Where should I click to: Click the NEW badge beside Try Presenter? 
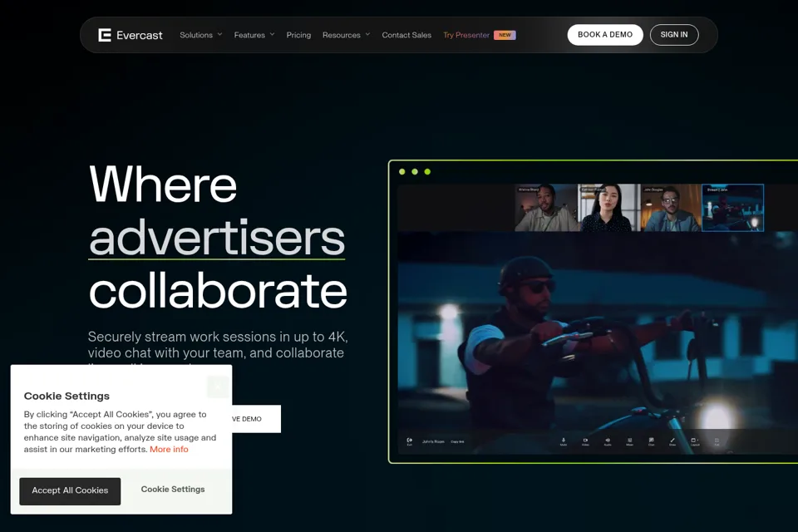click(x=505, y=35)
